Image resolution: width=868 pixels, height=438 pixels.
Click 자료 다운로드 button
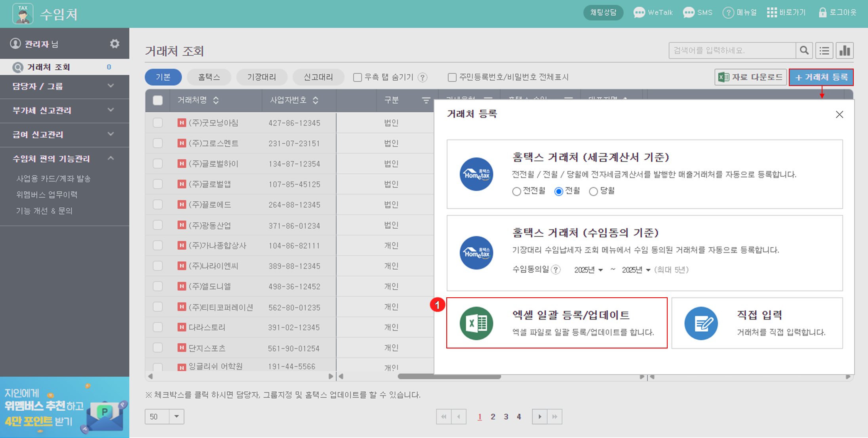click(x=750, y=77)
